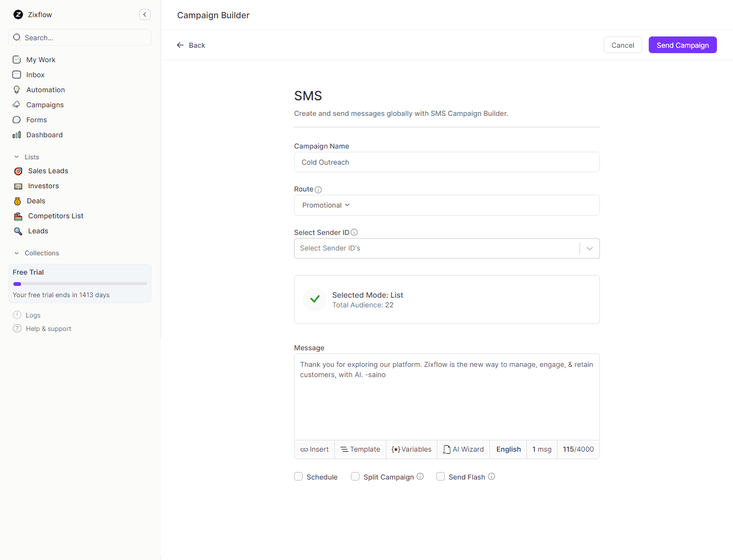Click the English language option in toolbar
Viewport: 733px width, 560px height.
click(508, 449)
